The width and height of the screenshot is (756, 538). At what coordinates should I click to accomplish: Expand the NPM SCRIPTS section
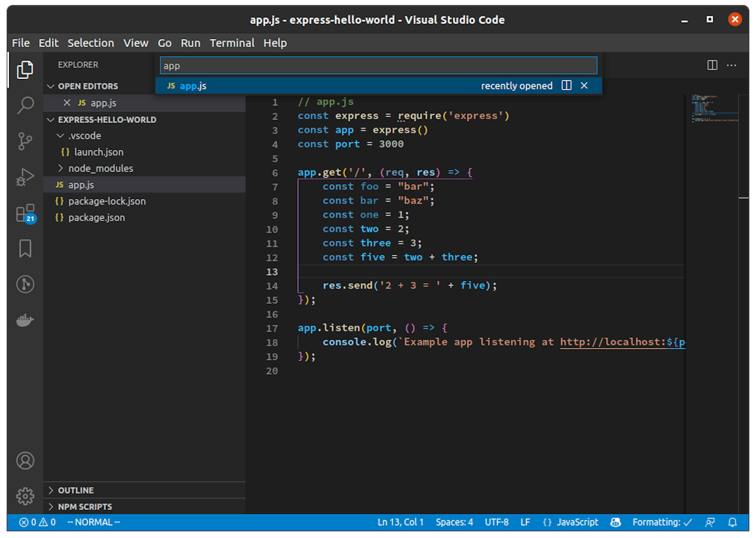coord(85,506)
